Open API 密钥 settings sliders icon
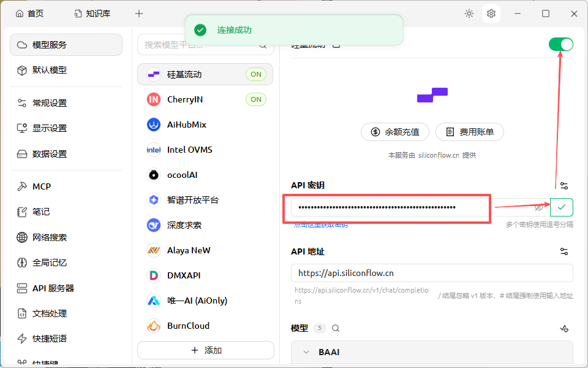 click(x=564, y=185)
